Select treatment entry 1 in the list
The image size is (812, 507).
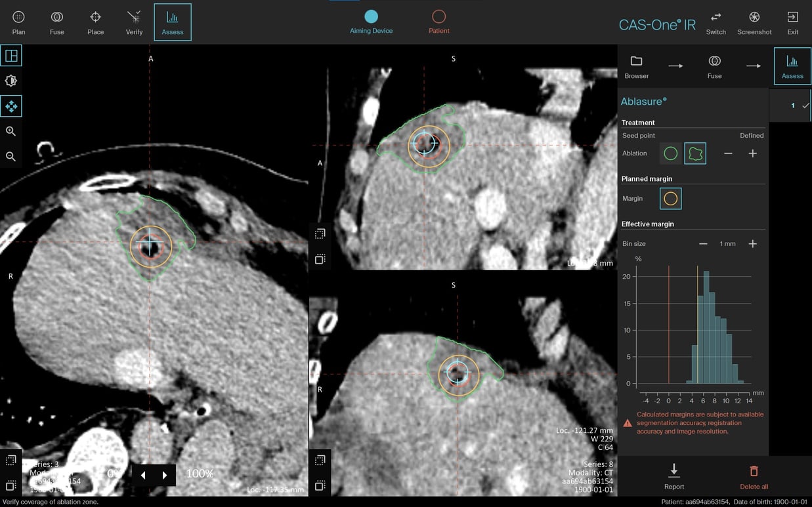coord(790,106)
